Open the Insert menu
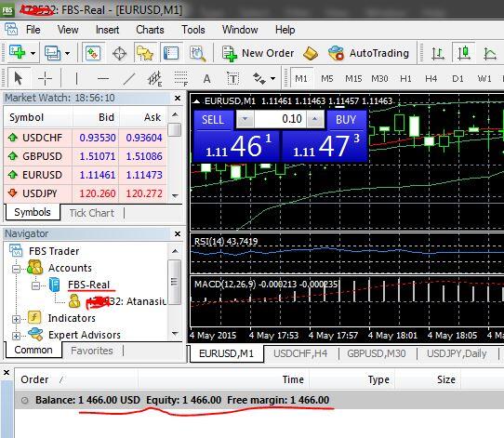 107,30
